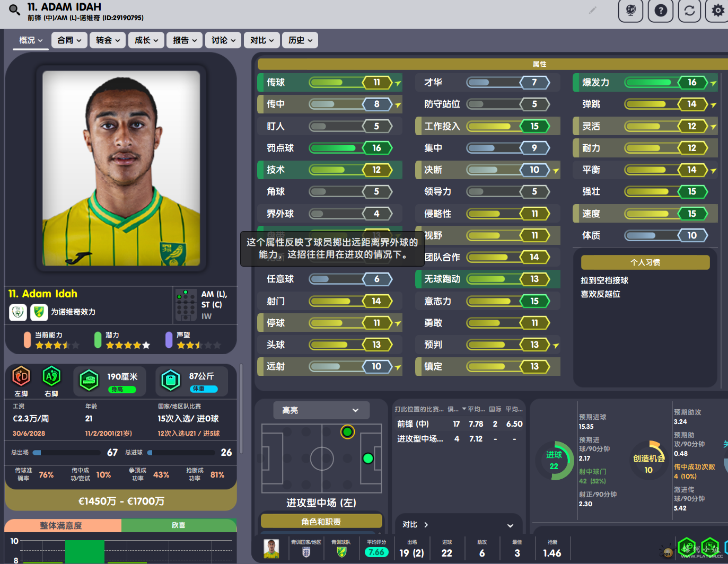Switch to the 概况 overview tab
728x564 pixels.
coord(30,40)
